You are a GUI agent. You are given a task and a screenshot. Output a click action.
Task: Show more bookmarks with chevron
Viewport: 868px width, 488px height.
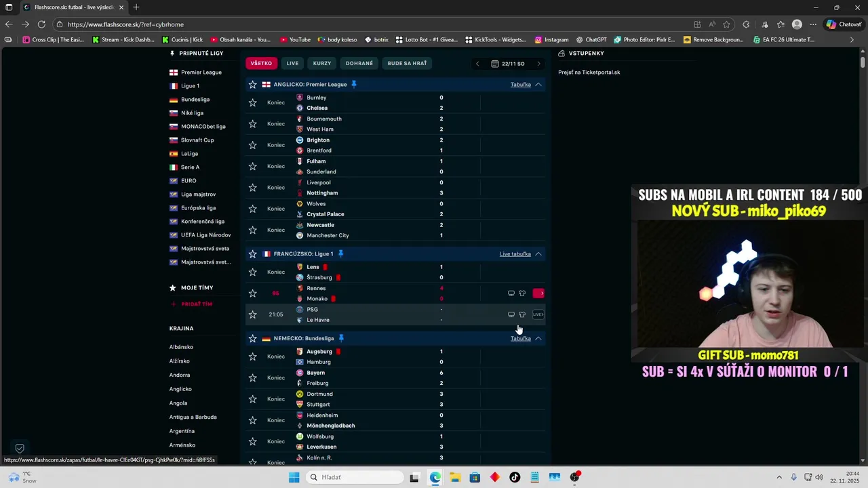pos(852,39)
